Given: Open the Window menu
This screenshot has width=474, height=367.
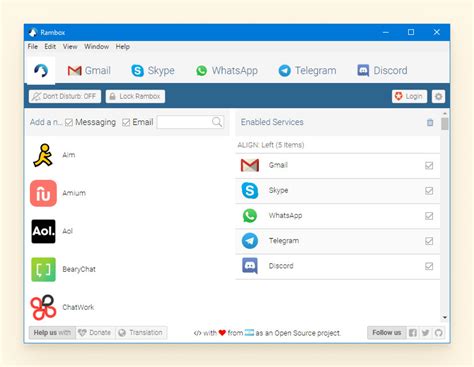Looking at the screenshot, I should tap(96, 47).
